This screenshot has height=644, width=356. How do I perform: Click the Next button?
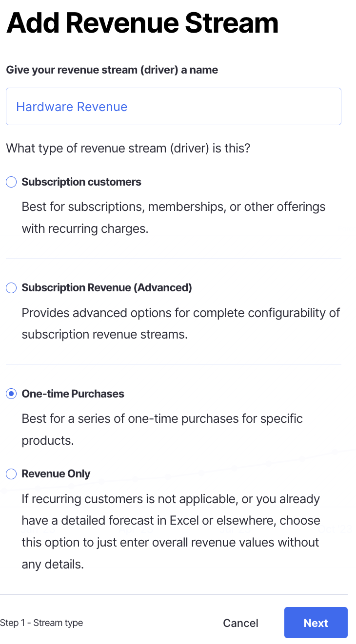(316, 623)
